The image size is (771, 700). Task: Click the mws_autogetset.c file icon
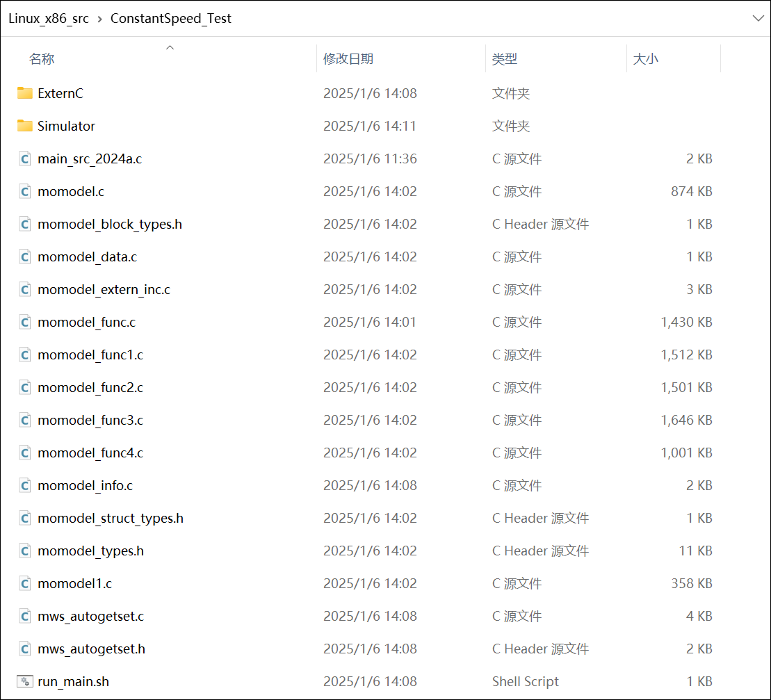(25, 616)
